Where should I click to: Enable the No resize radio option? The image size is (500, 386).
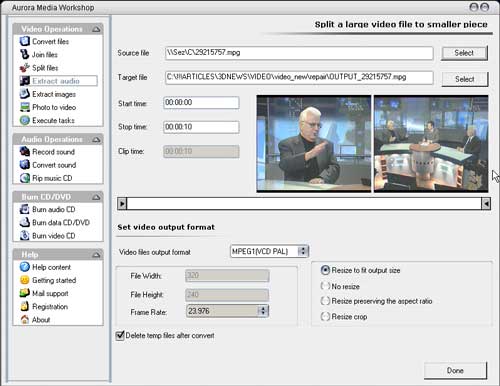[x=325, y=286]
